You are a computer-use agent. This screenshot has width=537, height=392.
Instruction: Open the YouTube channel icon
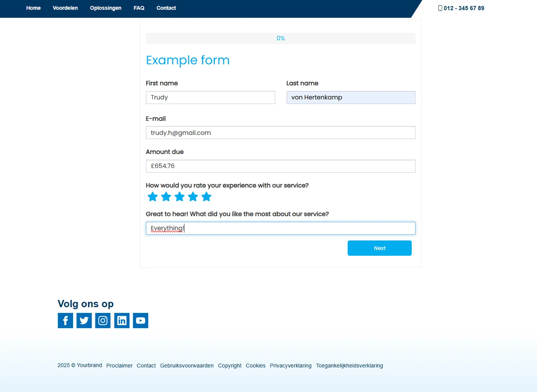(x=140, y=320)
